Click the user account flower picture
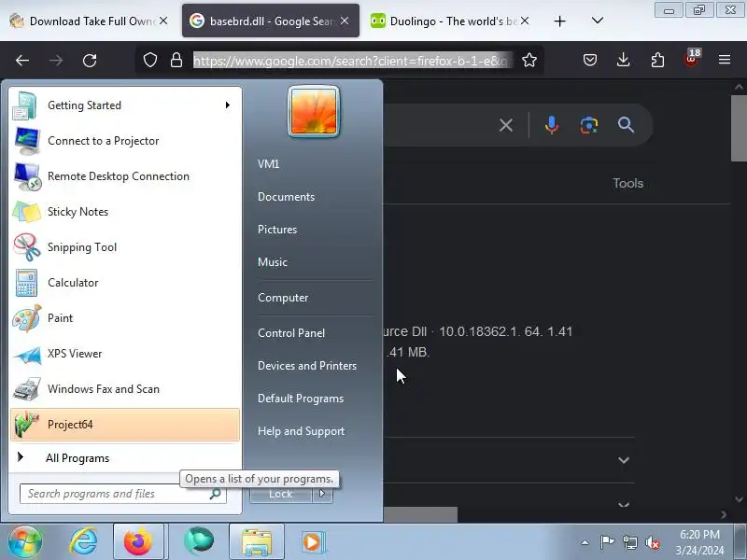 coord(314,111)
